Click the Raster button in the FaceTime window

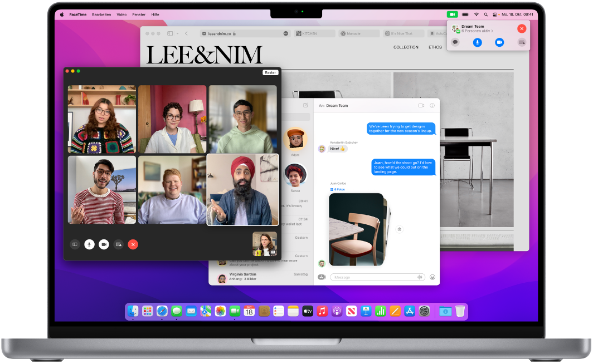270,72
